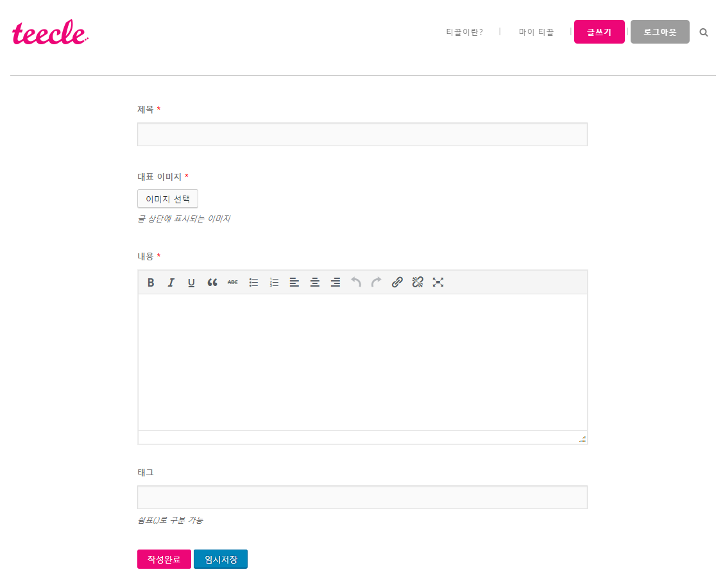The height and width of the screenshot is (588, 723).
Task: Click the 이미지 선택 button
Action: (x=167, y=199)
